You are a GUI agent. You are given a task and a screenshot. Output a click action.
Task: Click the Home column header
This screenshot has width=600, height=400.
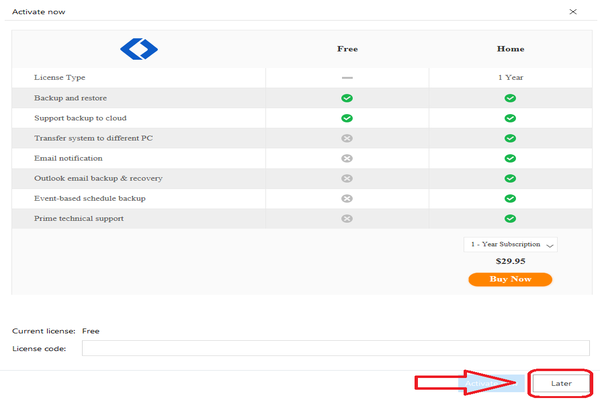(510, 48)
